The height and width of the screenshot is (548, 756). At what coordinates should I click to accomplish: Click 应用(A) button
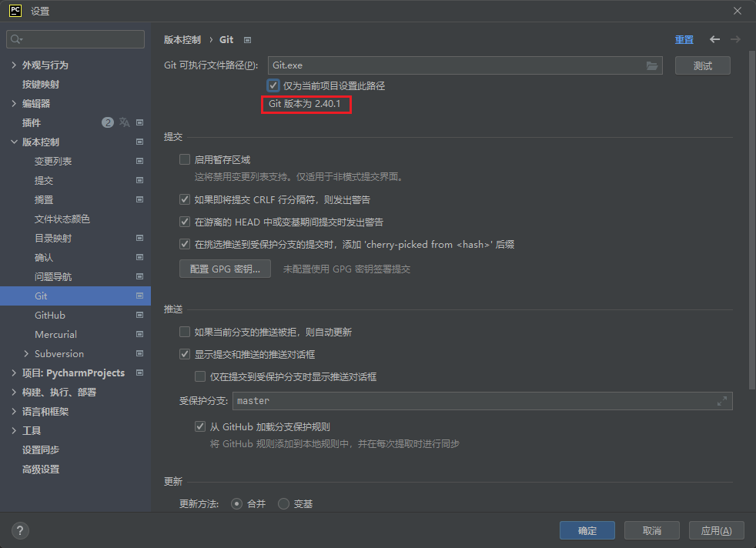pyautogui.click(x=717, y=530)
